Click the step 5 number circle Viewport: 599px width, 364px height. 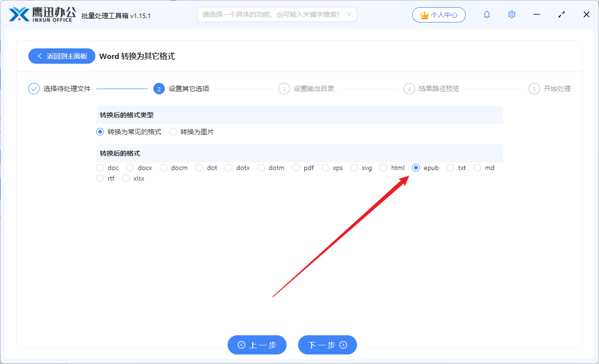click(x=534, y=89)
